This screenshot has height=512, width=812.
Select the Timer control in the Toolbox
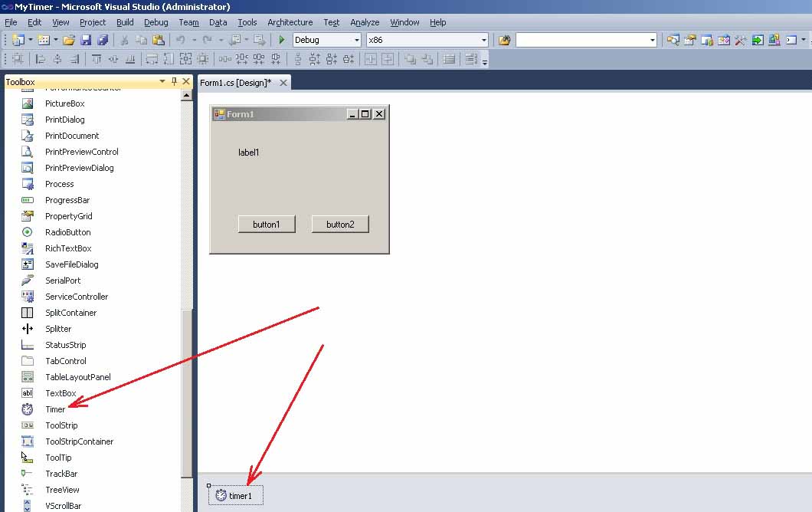coord(56,409)
